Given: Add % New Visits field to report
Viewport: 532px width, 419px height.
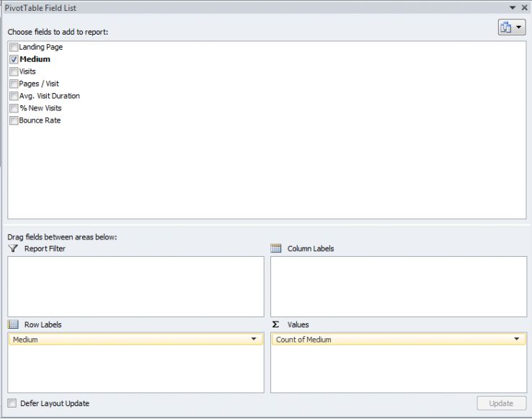Looking at the screenshot, I should coord(14,108).
